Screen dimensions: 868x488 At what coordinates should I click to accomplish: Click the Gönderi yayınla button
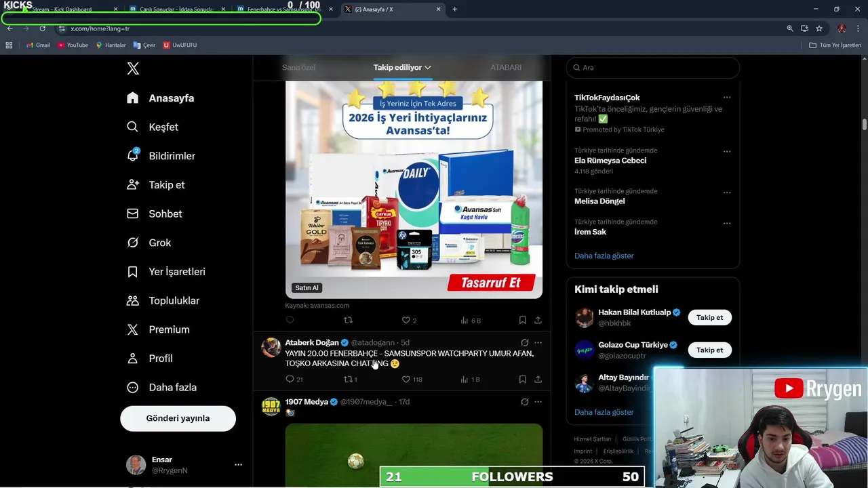click(x=178, y=418)
